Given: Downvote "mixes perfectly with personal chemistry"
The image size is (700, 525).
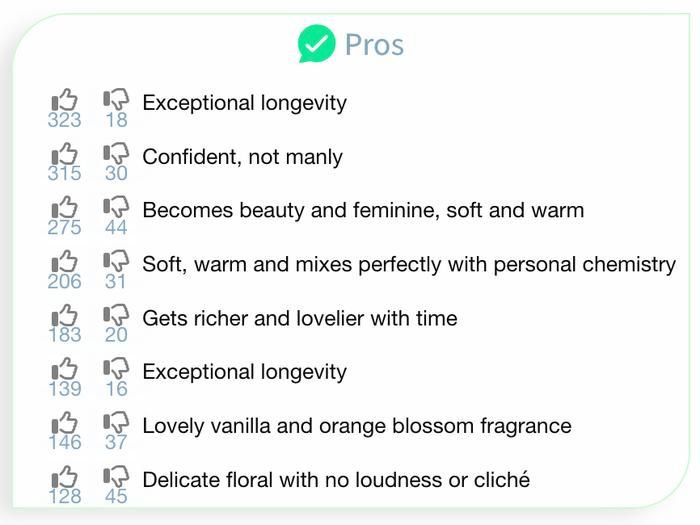Looking at the screenshot, I should tap(116, 262).
